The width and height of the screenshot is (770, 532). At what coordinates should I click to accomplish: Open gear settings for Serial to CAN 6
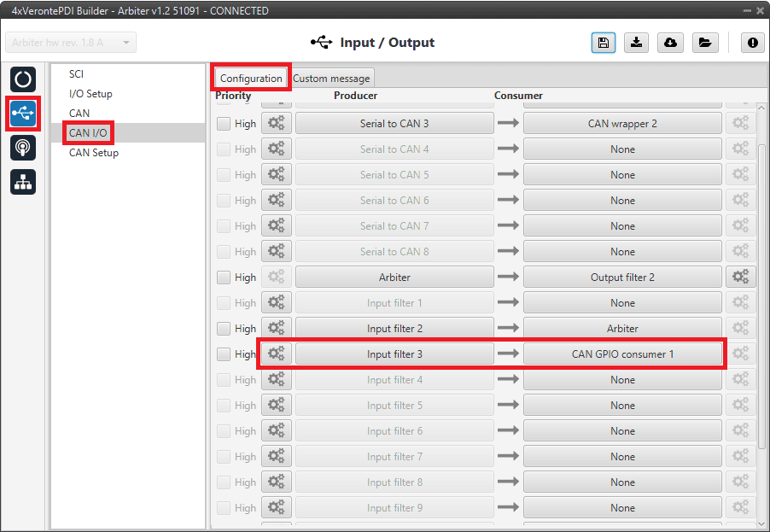point(277,200)
